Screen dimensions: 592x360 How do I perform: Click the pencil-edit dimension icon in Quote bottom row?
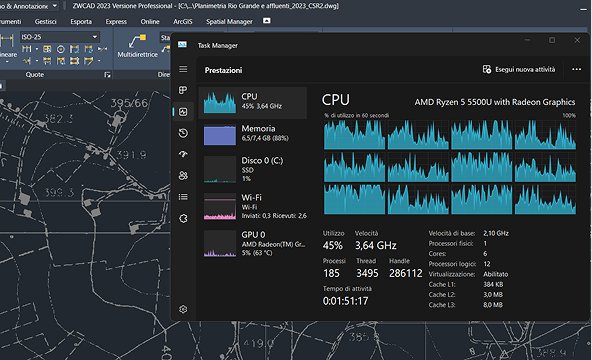tap(88, 61)
